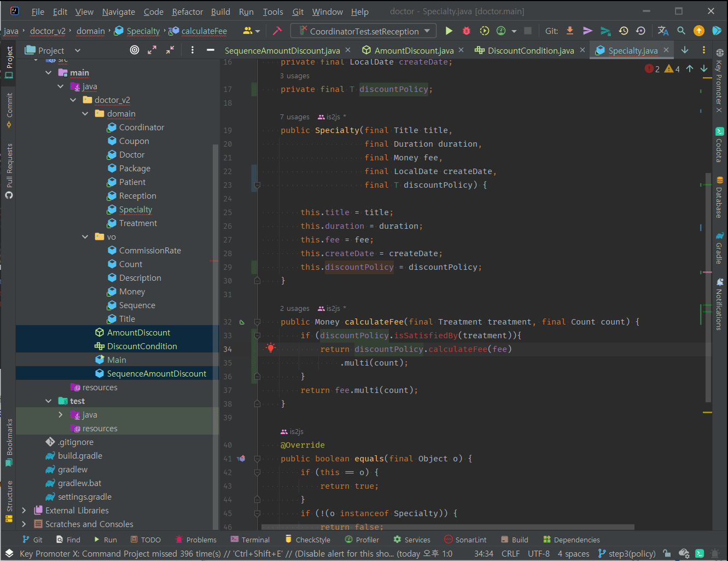This screenshot has width=728, height=561.
Task: Collapse all in Project tree
Action: point(170,50)
